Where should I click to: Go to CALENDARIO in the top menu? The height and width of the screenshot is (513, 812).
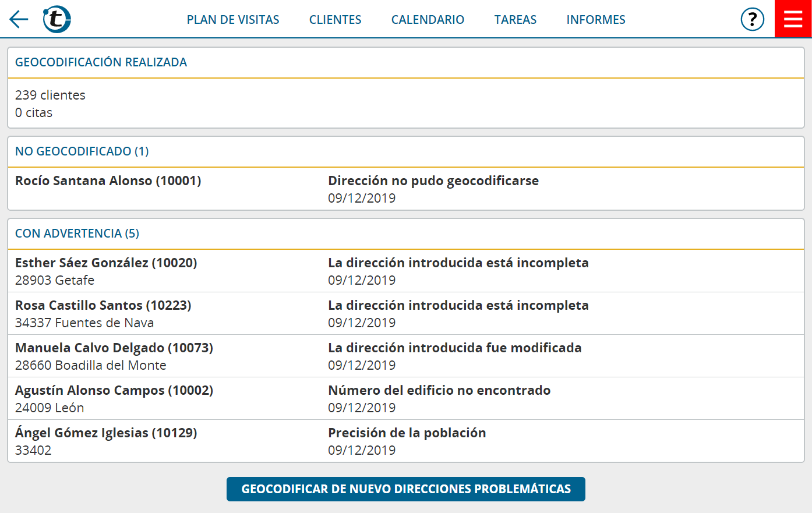pos(428,20)
